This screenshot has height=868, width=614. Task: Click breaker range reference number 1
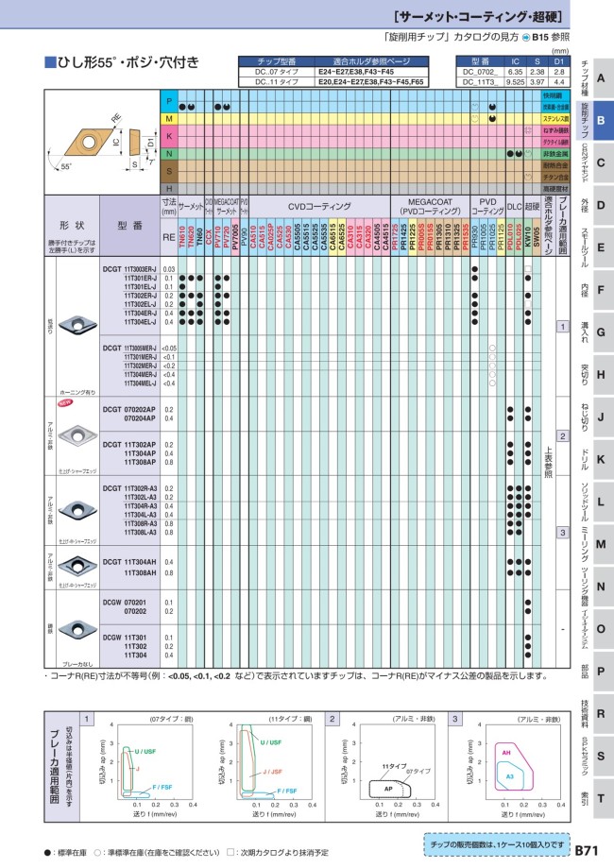click(x=563, y=326)
